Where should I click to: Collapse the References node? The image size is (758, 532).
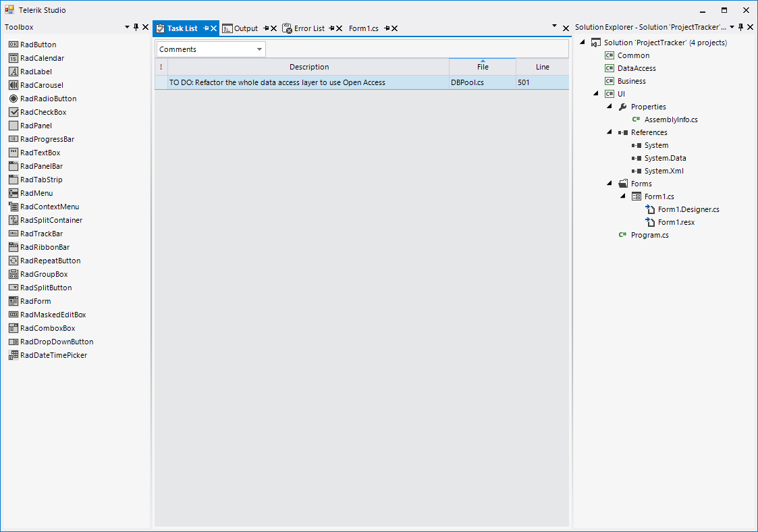(610, 132)
